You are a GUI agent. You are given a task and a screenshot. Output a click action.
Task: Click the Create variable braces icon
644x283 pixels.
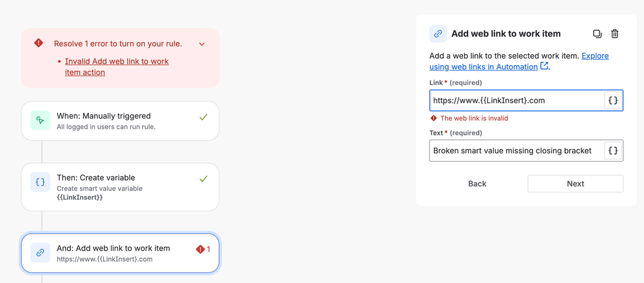pos(40,182)
